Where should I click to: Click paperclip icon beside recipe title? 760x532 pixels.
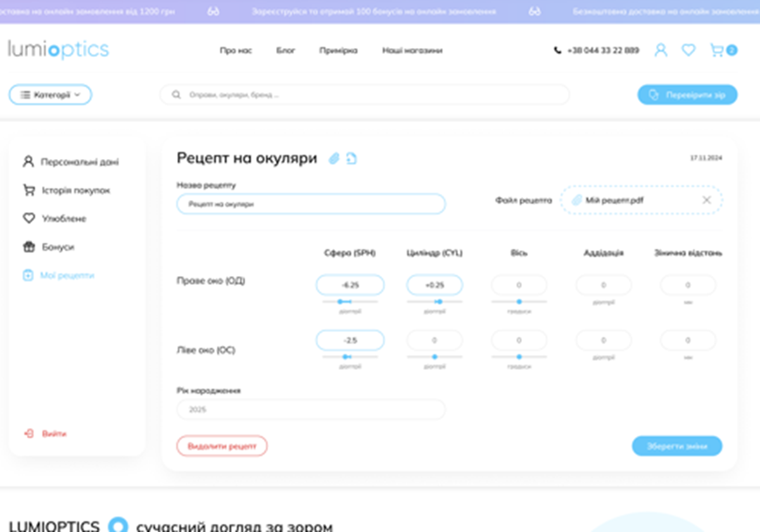[334, 158]
